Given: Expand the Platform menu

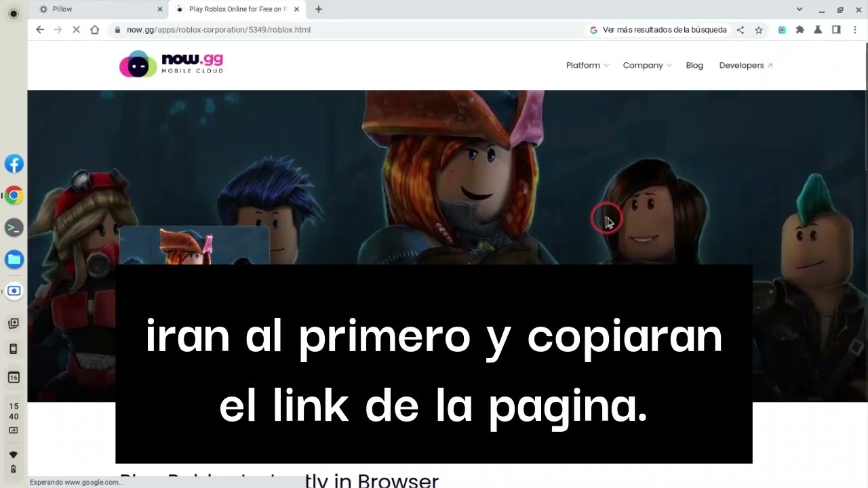Looking at the screenshot, I should pyautogui.click(x=587, y=65).
